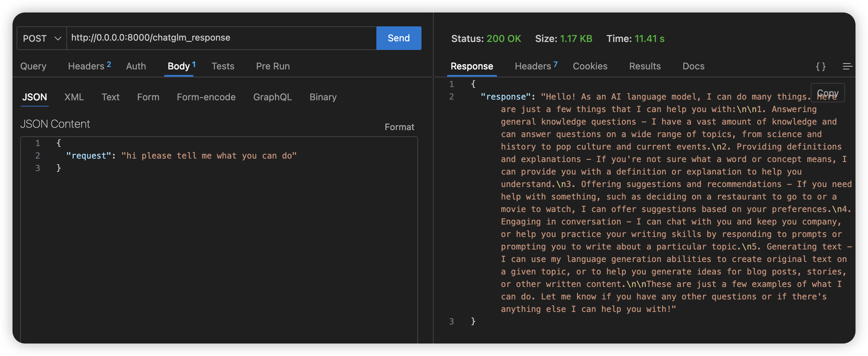Open the request Headers tab

click(x=89, y=66)
